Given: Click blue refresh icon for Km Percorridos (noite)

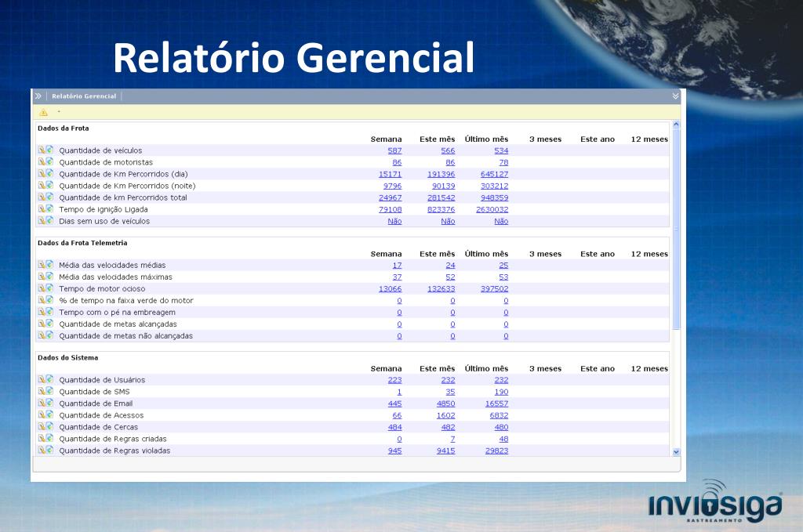Looking at the screenshot, I should 49,185.
